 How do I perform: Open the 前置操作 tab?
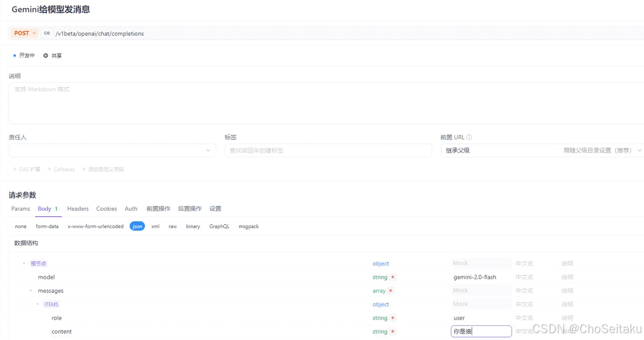tap(158, 209)
